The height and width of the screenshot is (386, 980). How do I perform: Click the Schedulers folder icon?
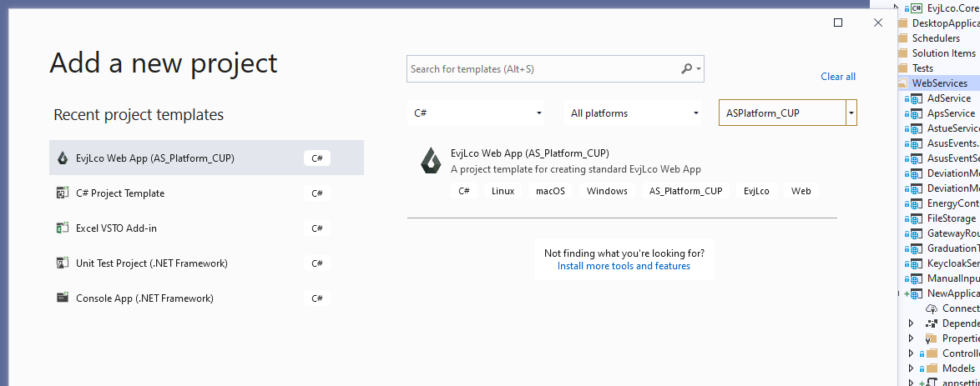point(902,38)
